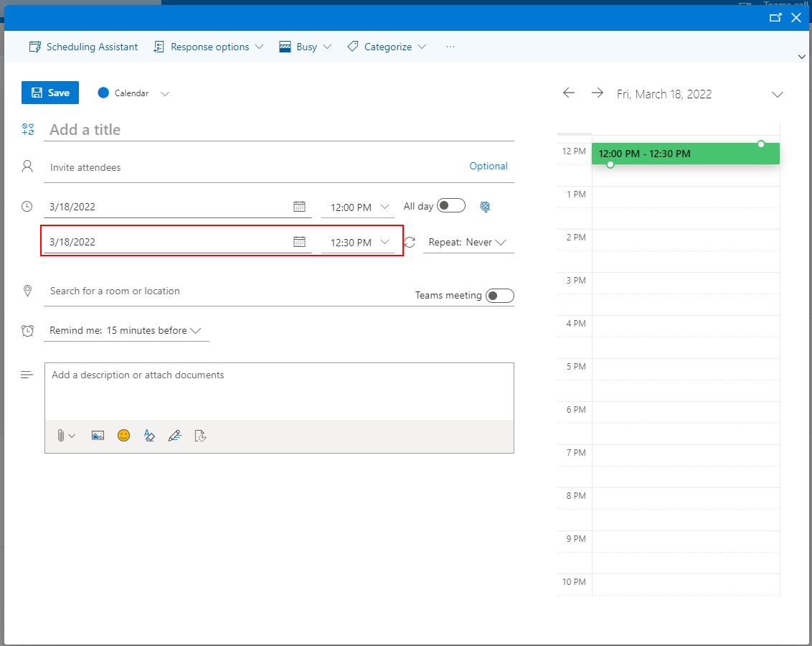Go to previous day arrow
The height and width of the screenshot is (646, 812).
click(569, 93)
